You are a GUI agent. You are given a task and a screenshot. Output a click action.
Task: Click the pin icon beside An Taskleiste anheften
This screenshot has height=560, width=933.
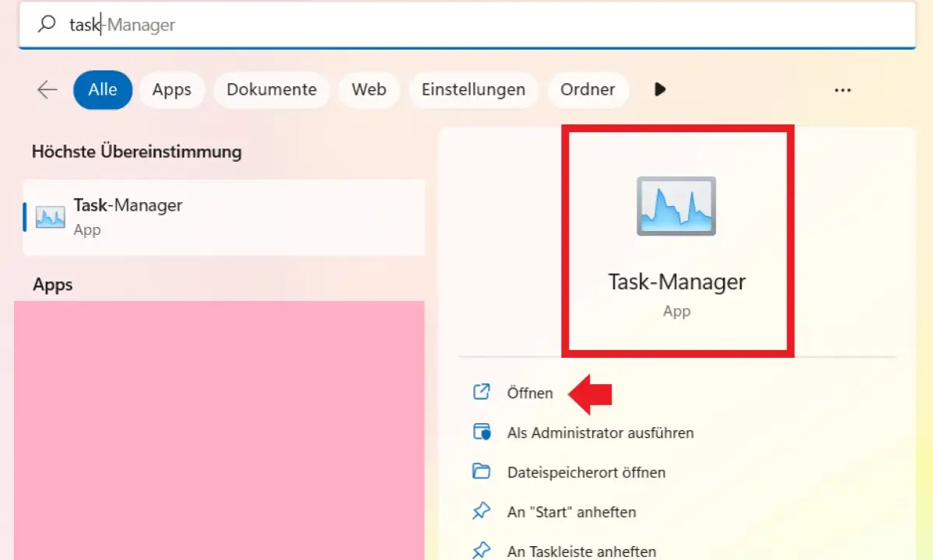pyautogui.click(x=482, y=551)
